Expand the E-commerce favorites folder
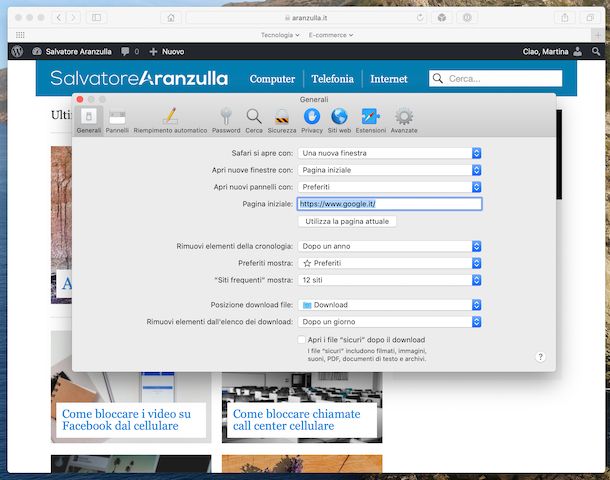Screen dimensions: 610x480 [331, 35]
